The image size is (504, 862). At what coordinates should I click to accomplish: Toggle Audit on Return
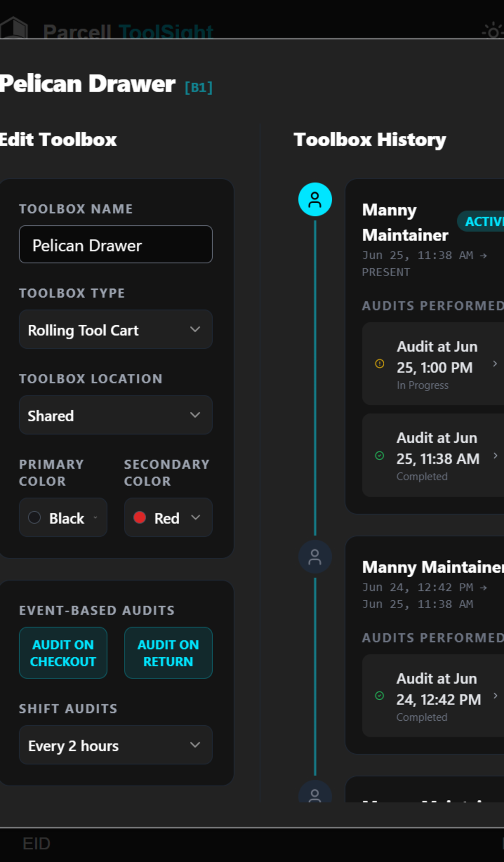(168, 653)
